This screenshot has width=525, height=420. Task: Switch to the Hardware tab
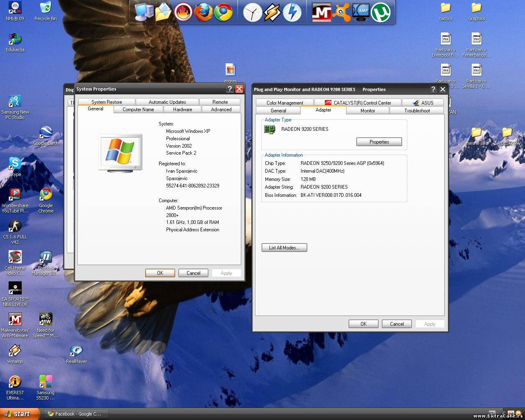click(x=183, y=110)
